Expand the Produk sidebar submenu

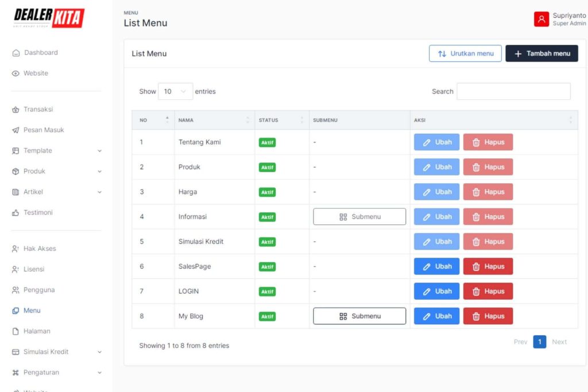[56, 172]
